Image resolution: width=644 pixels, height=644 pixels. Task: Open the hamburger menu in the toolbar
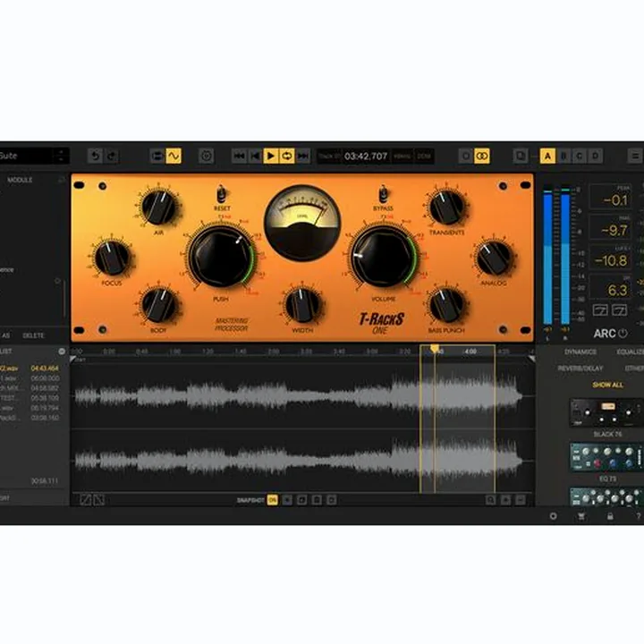(635, 156)
